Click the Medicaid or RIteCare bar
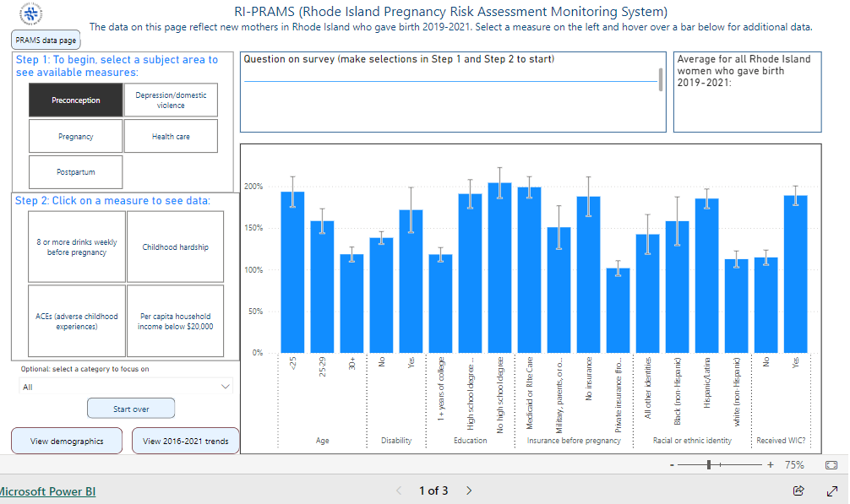850x504 pixels. pyautogui.click(x=529, y=270)
